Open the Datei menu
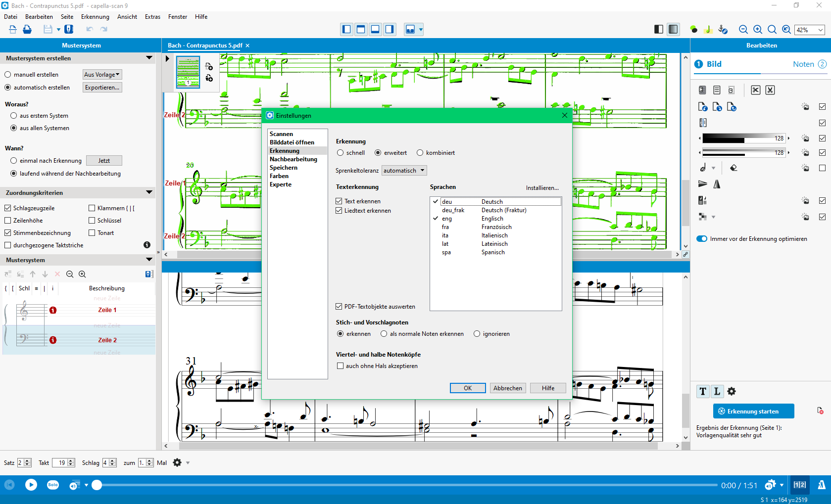The height and width of the screenshot is (504, 831). pyautogui.click(x=10, y=17)
